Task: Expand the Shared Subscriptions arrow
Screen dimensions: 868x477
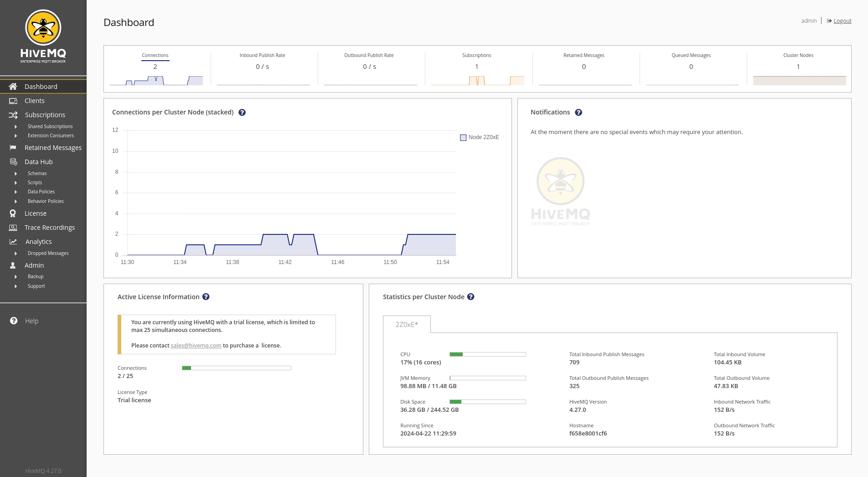Action: (16, 127)
